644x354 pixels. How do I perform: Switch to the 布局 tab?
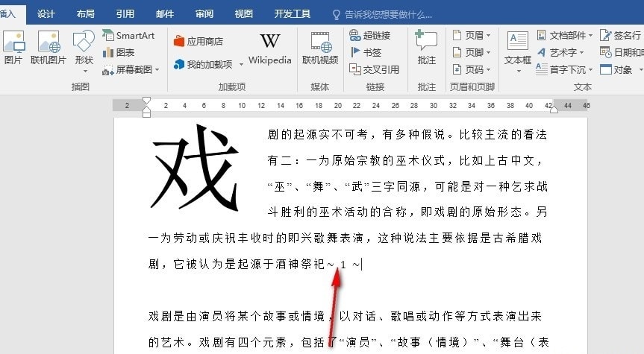click(x=85, y=14)
